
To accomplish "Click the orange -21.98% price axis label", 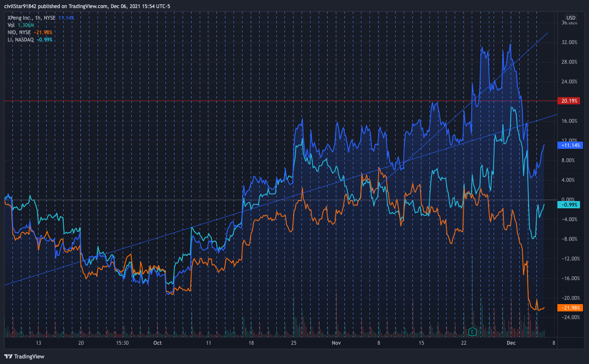I will (x=571, y=308).
